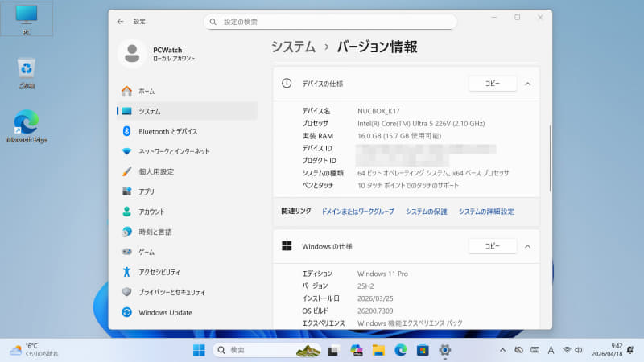Show hidden tray icons chevron
The height and width of the screenshot is (362, 644).
point(502,350)
